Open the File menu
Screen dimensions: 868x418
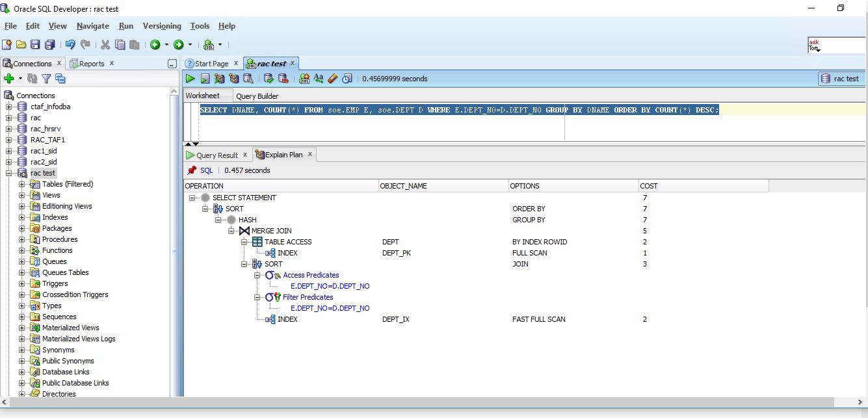click(10, 26)
